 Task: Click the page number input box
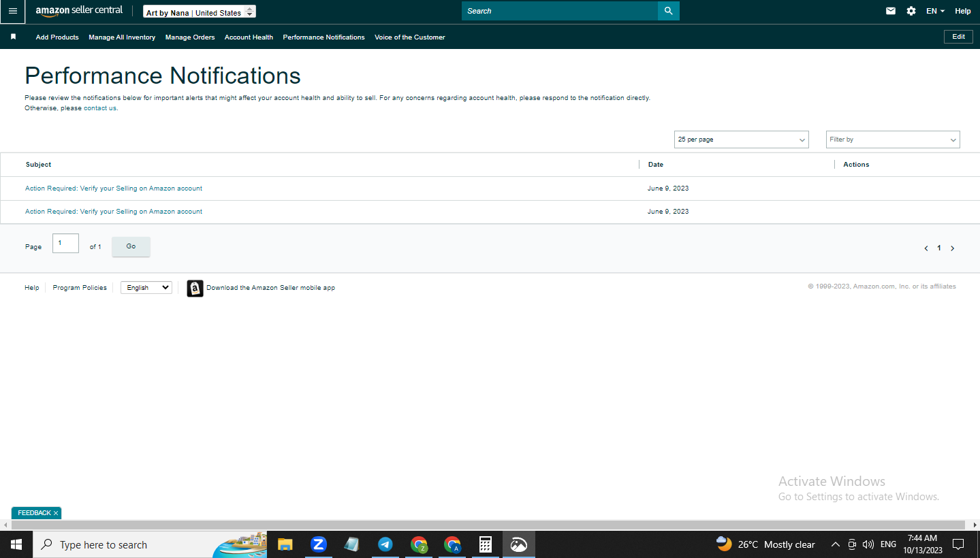(x=65, y=244)
